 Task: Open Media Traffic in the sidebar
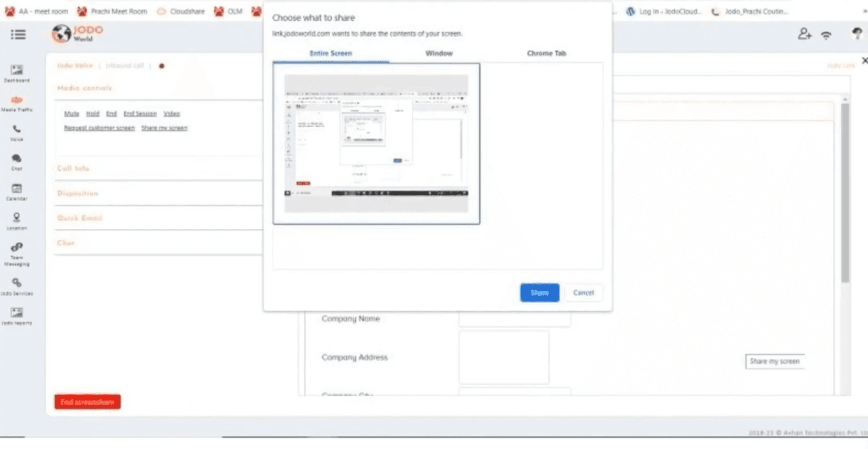click(17, 103)
